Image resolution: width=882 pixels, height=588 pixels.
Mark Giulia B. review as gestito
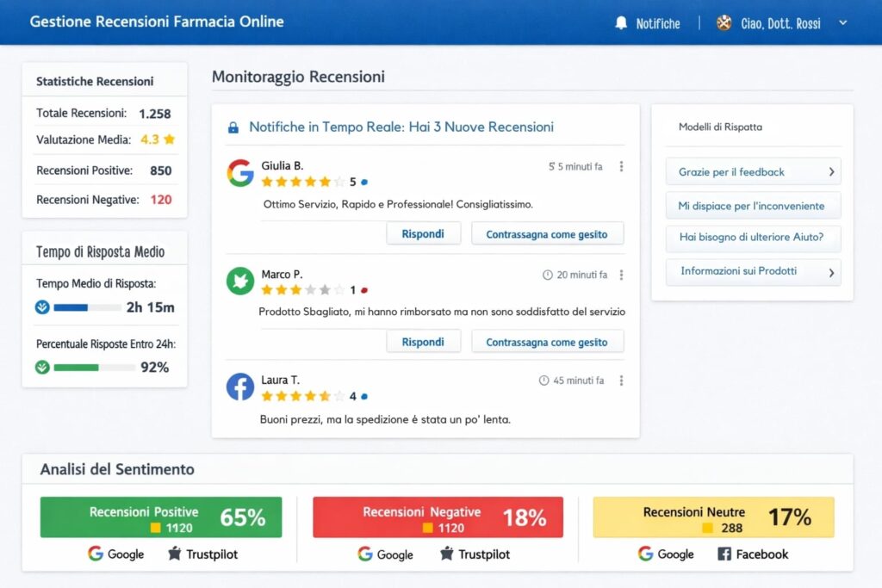tap(547, 234)
